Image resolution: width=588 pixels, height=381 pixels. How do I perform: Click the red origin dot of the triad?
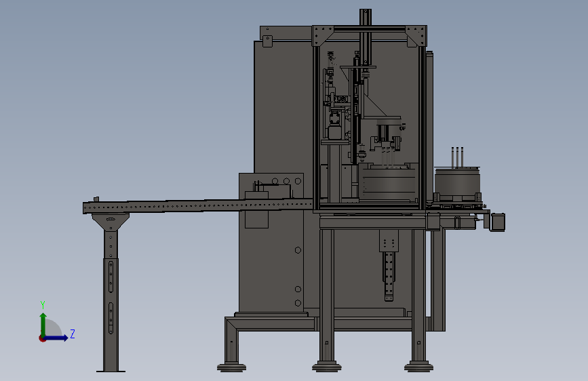tap(42, 338)
